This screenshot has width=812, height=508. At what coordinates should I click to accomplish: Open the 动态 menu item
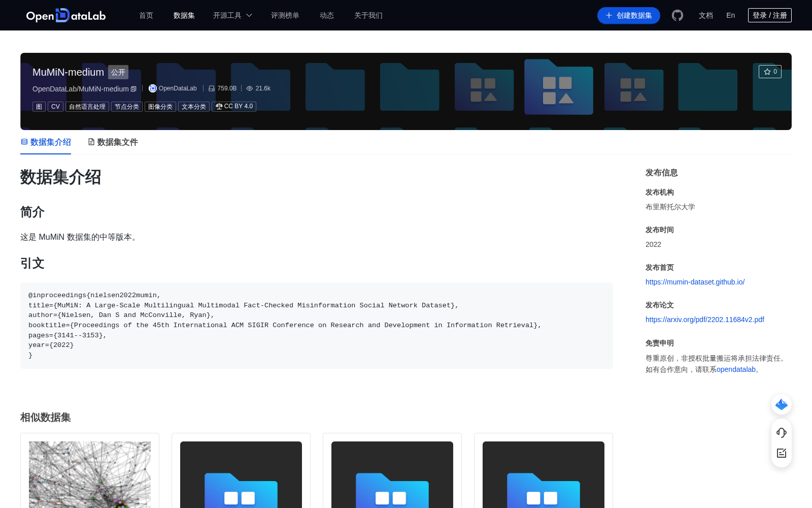[x=327, y=15]
